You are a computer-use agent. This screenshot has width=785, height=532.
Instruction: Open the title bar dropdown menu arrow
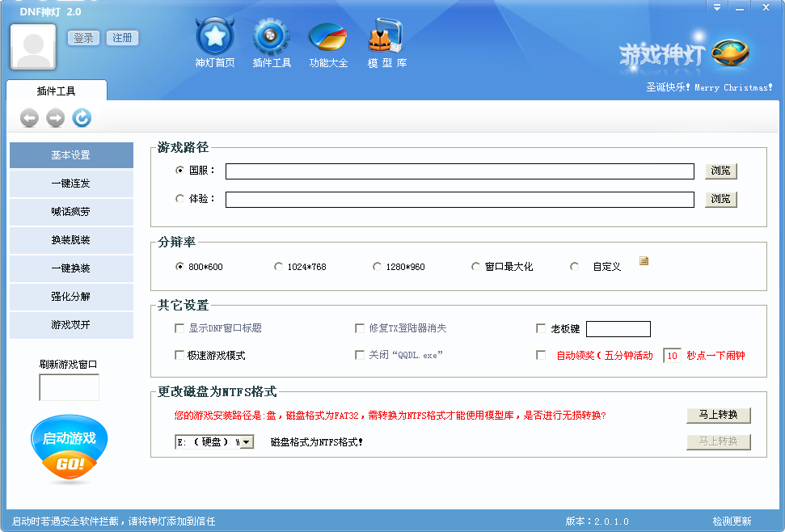[717, 7]
